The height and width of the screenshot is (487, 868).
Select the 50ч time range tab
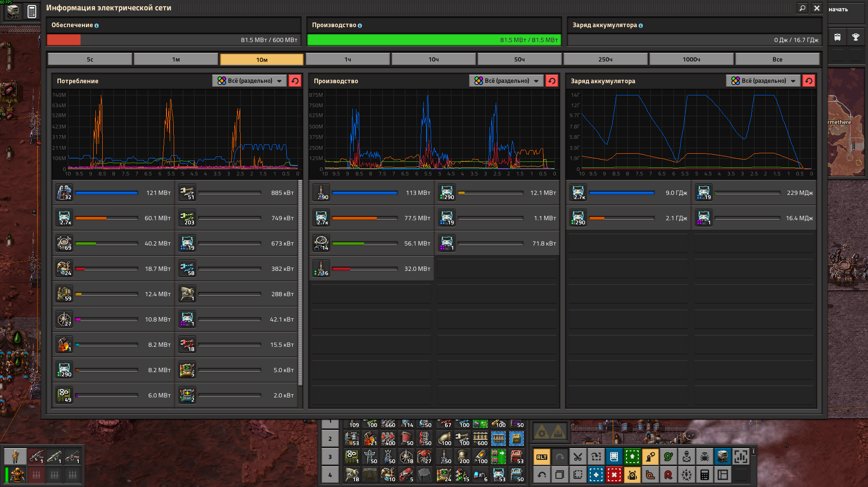pos(520,59)
